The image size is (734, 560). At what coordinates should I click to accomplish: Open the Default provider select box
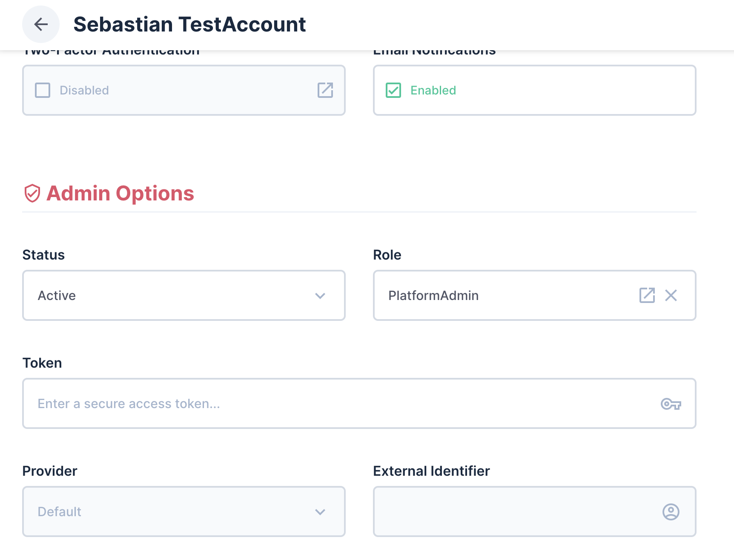point(184,511)
